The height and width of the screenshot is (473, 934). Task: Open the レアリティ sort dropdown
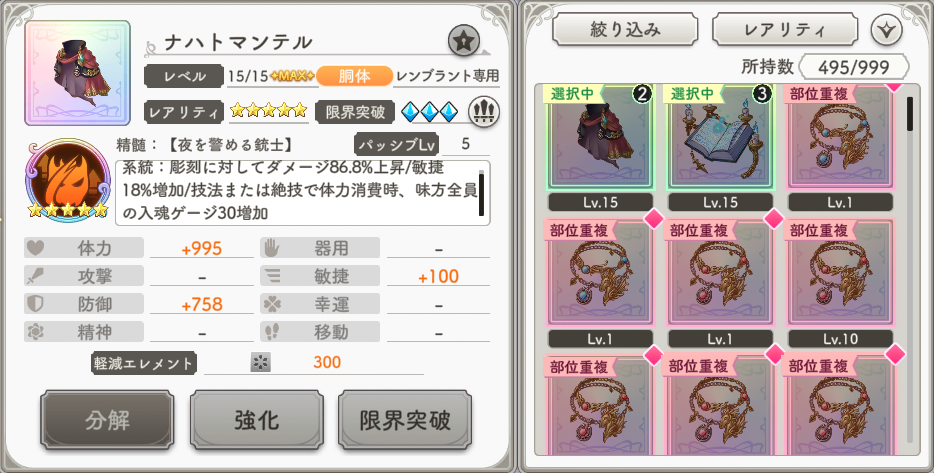coord(784,29)
